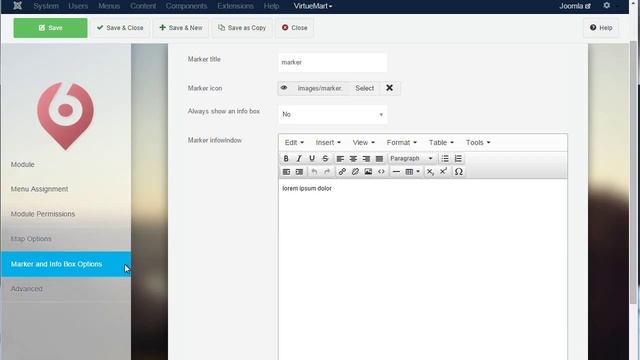Switch to Menu Assignment tab

[65, 189]
